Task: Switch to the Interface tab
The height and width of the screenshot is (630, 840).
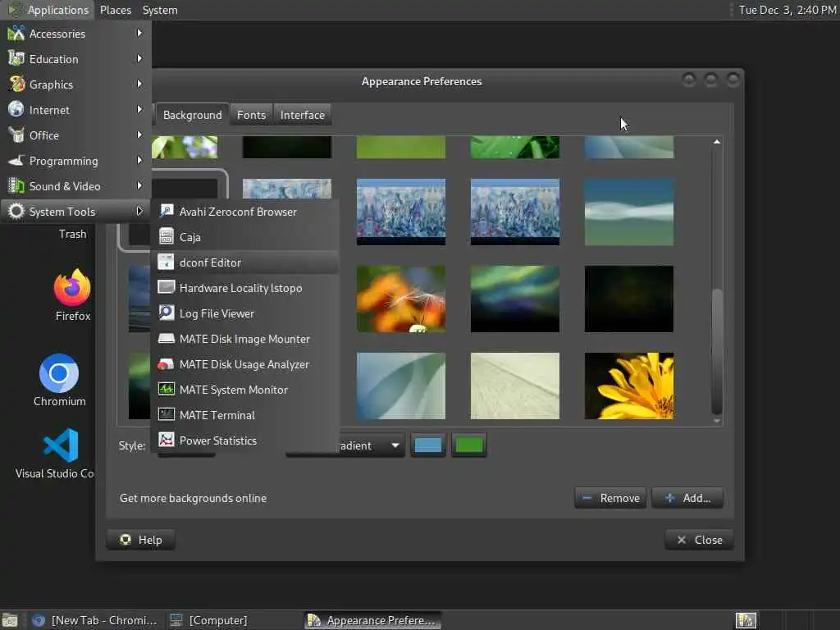Action: tap(302, 115)
